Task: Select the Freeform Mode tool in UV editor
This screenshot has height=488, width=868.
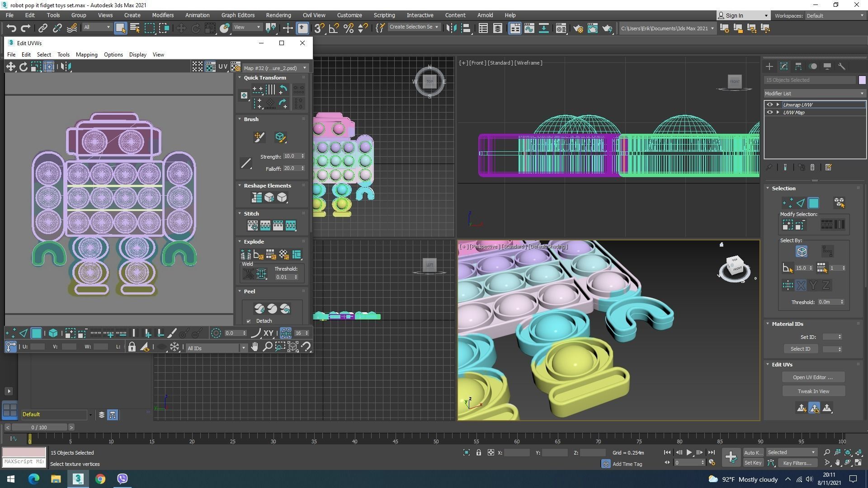Action: click(x=49, y=67)
